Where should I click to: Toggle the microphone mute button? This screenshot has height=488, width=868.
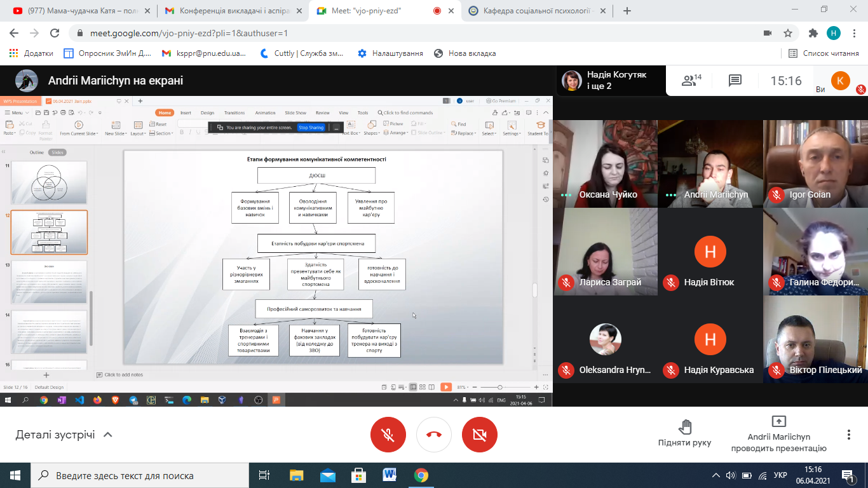pyautogui.click(x=388, y=435)
